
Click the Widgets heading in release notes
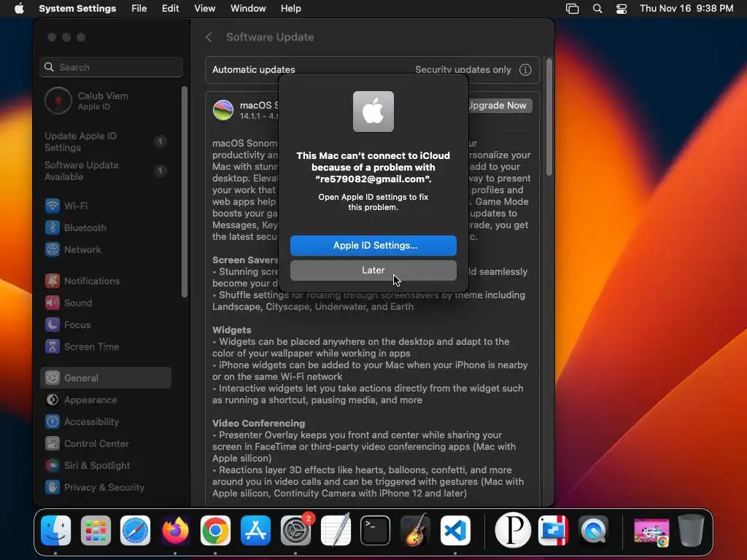[231, 330]
